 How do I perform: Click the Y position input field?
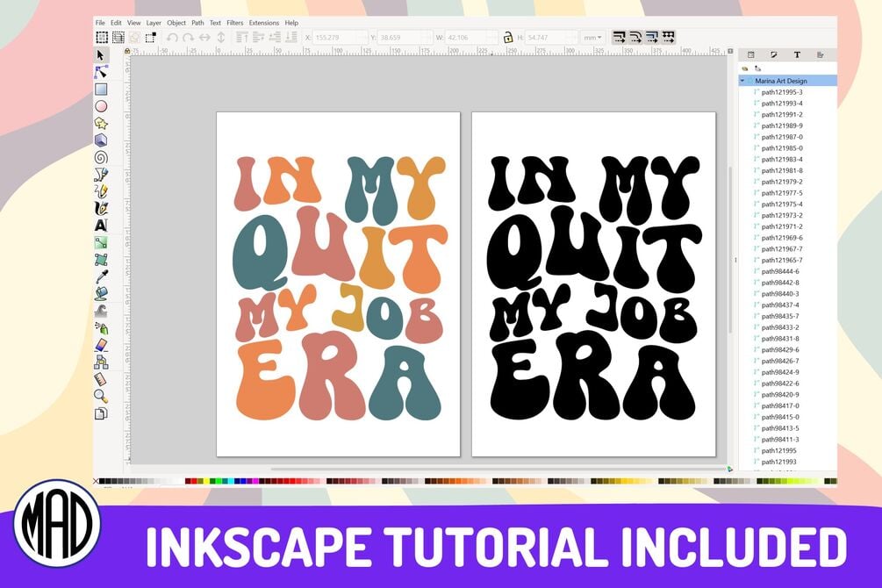click(405, 37)
